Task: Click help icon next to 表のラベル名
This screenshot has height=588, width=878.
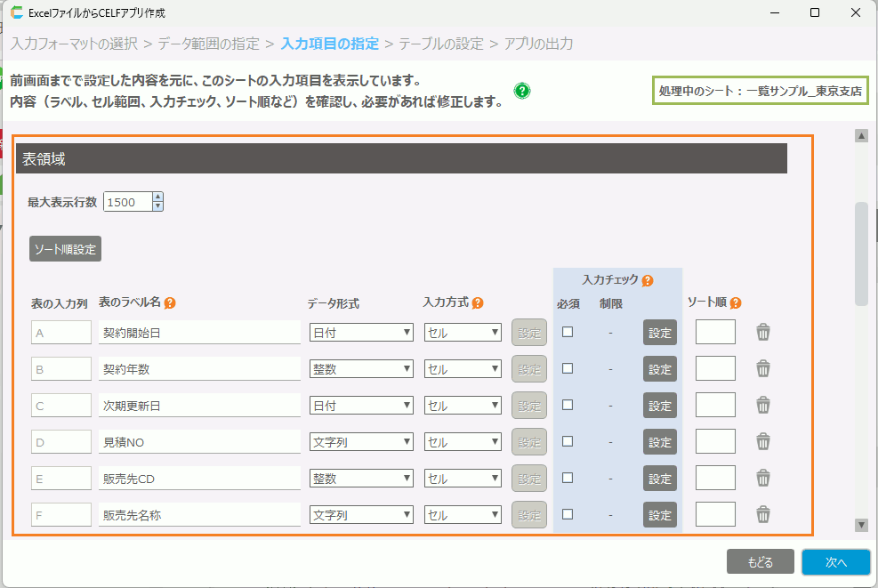Action: pos(170,302)
